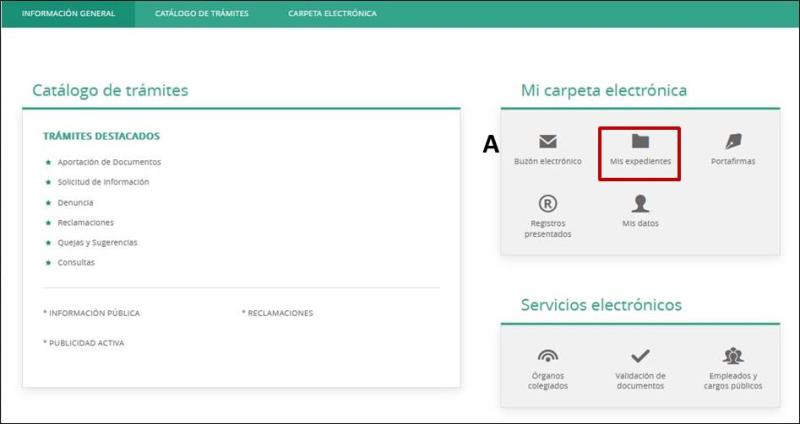This screenshot has width=800, height=424.
Task: Open the Denuncia procedure link
Action: click(76, 202)
